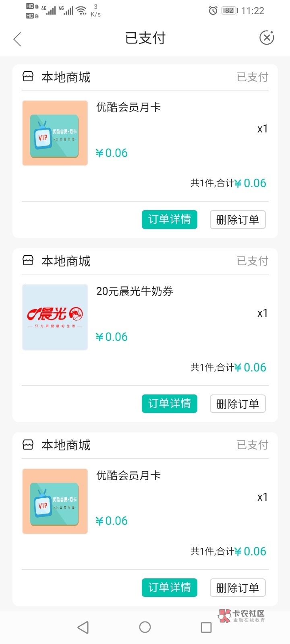This screenshot has width=290, height=644.
Task: Tap 本地商城 store name on second order
Action: pos(66,261)
